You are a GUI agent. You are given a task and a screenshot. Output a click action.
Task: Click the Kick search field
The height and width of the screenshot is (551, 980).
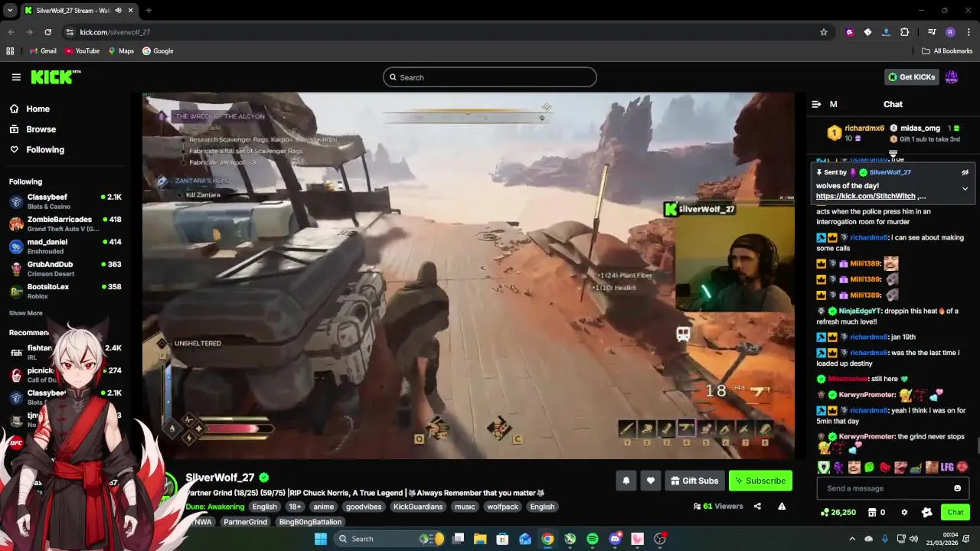coord(489,77)
